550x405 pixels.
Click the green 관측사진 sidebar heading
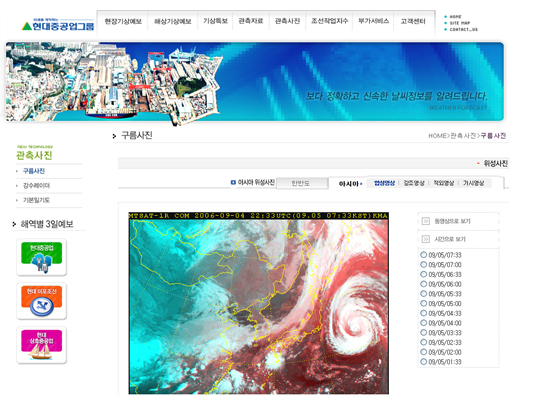click(34, 155)
